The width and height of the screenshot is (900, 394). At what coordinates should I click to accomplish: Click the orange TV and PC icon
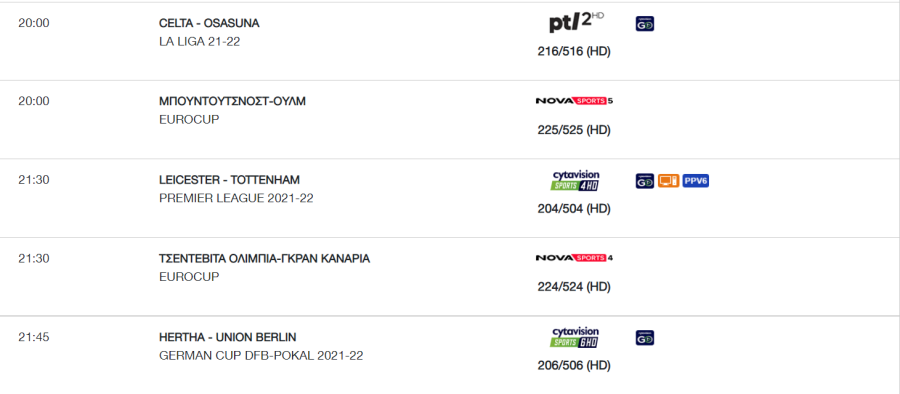[668, 181]
